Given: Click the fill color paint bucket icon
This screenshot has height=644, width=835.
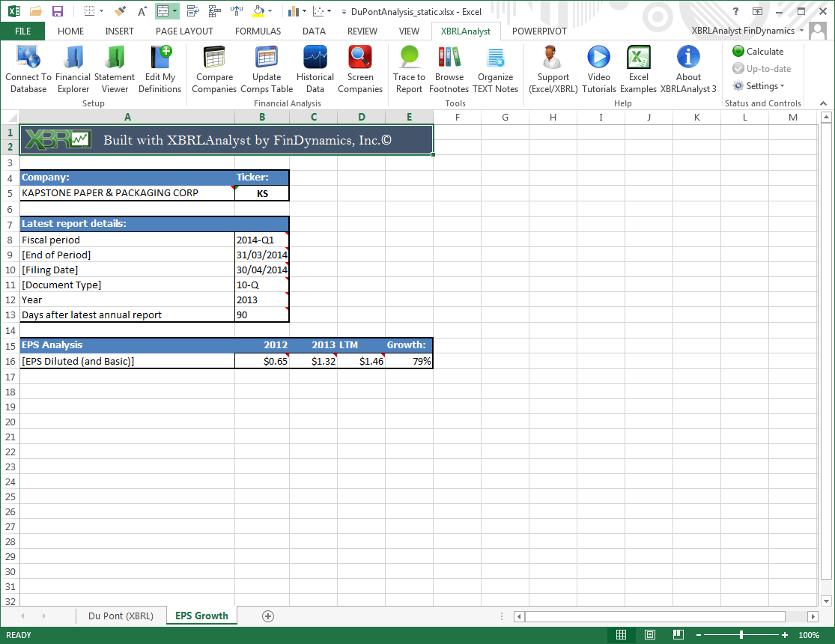Looking at the screenshot, I should (258, 11).
